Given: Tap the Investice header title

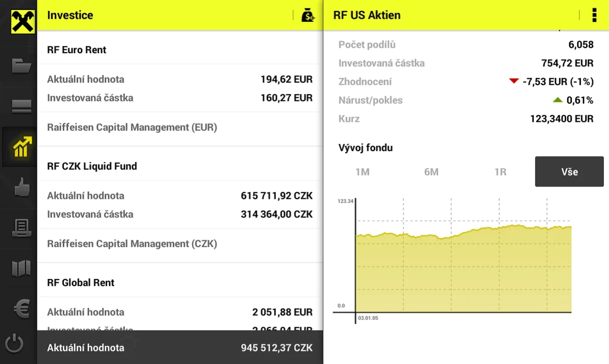Looking at the screenshot, I should (x=70, y=15).
